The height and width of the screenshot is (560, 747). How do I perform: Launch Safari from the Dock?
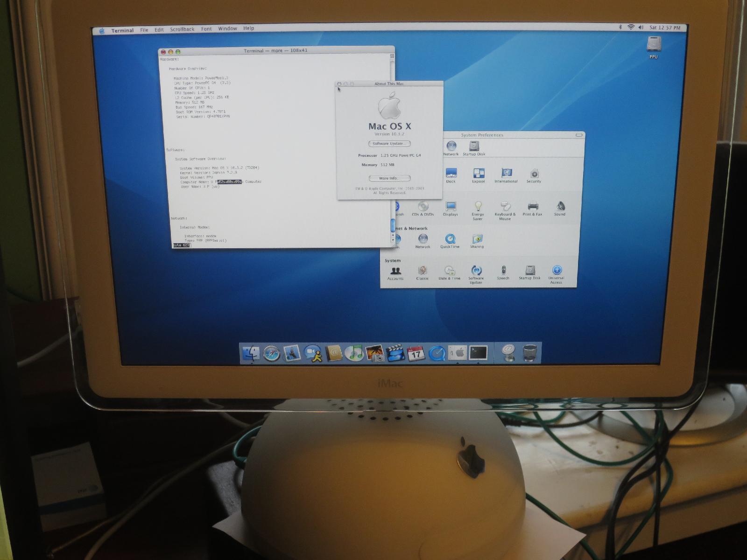[x=272, y=353]
